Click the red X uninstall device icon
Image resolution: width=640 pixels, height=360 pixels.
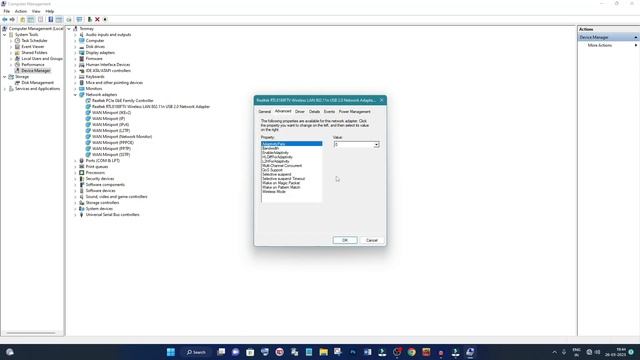(97, 20)
